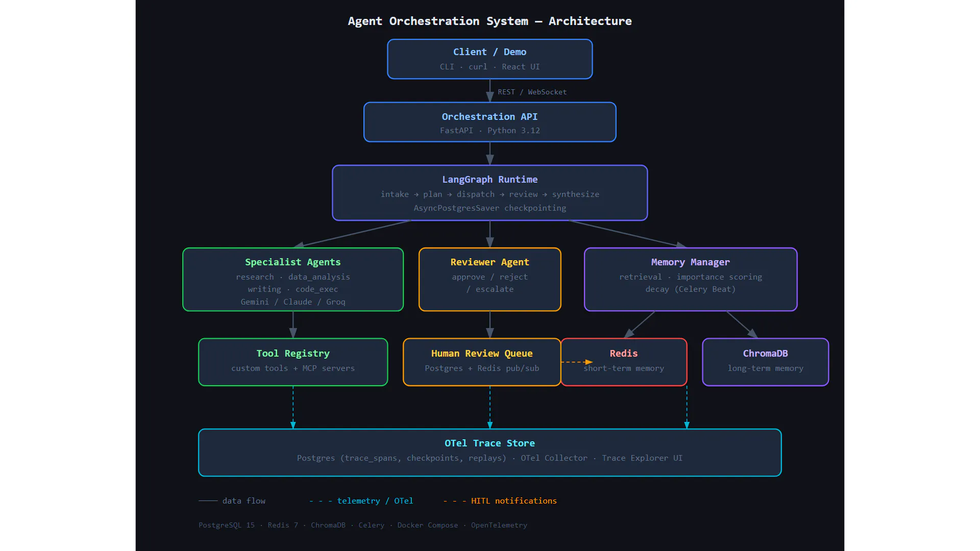The height and width of the screenshot is (551, 980).
Task: Click the Reviewer Agent heading
Action: click(x=489, y=262)
